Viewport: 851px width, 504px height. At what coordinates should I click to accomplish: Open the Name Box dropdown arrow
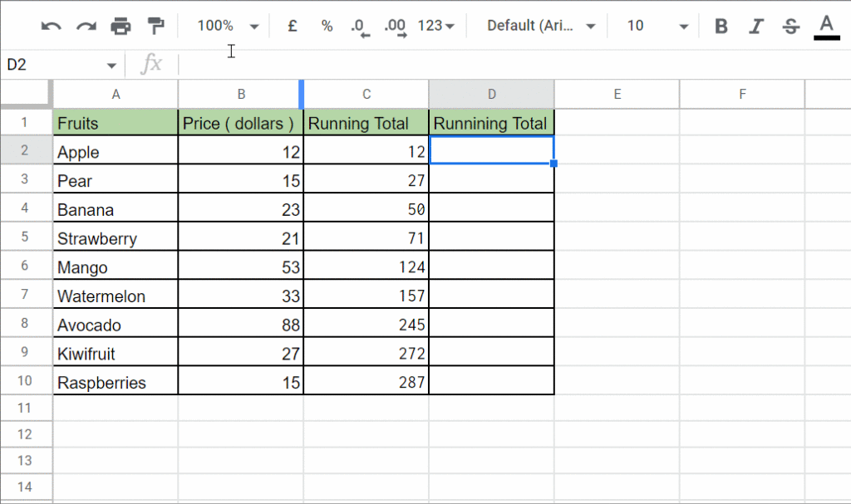click(x=111, y=64)
